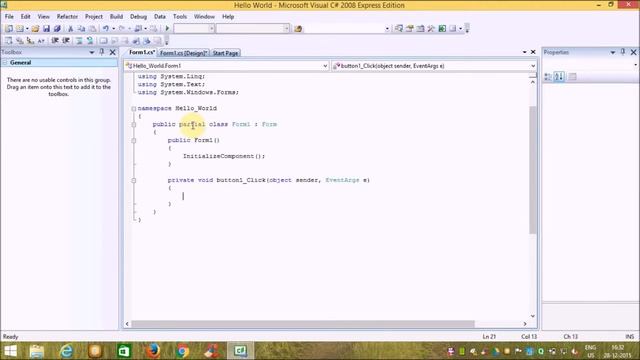Click the Display Object Member List icon
The height and width of the screenshot is (360, 640).
click(9, 41)
